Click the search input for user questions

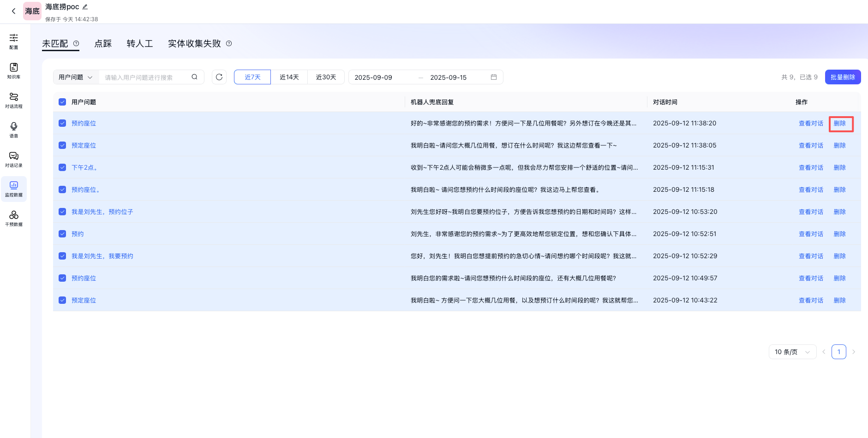(143, 77)
